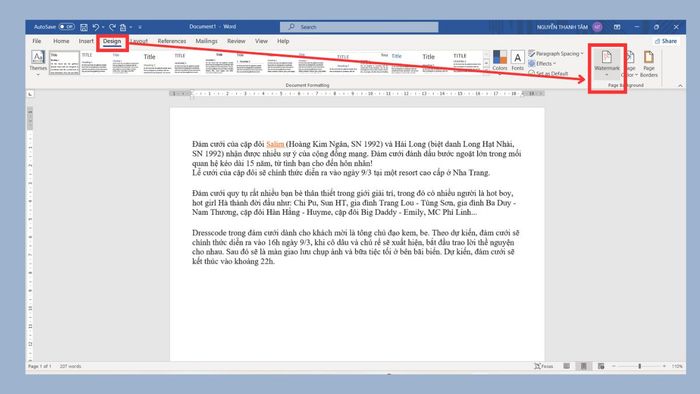Viewport: 700px width, 394px height.
Task: Choose the first document style set thumbnail
Action: (x=64, y=62)
